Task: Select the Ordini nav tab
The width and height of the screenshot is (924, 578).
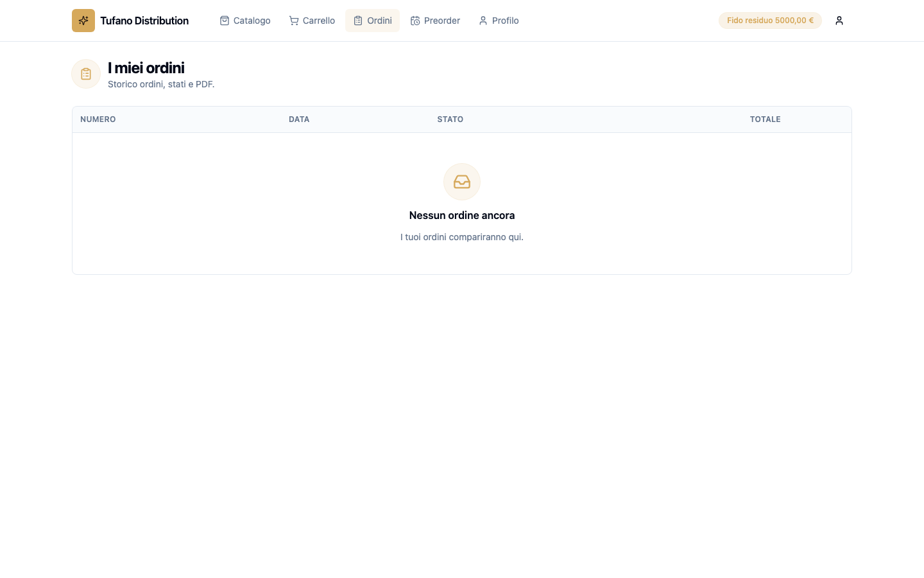Action: [x=372, y=21]
